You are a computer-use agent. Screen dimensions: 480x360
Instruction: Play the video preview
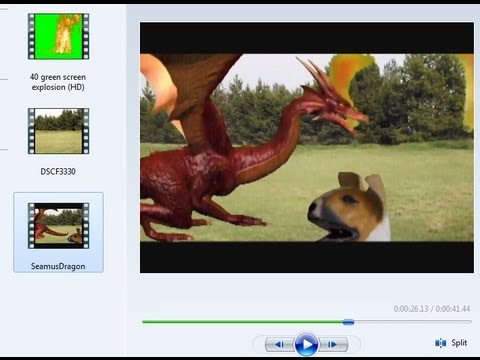coord(306,344)
